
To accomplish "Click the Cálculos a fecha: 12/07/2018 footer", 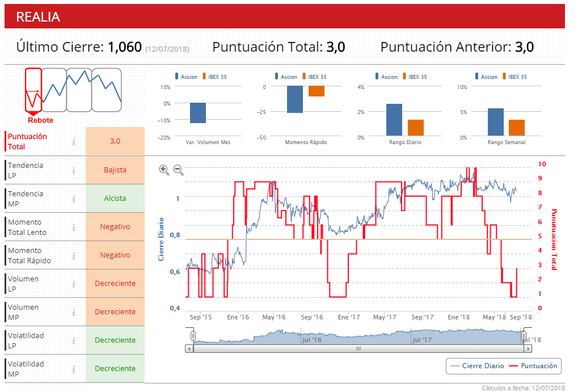I will click(524, 388).
